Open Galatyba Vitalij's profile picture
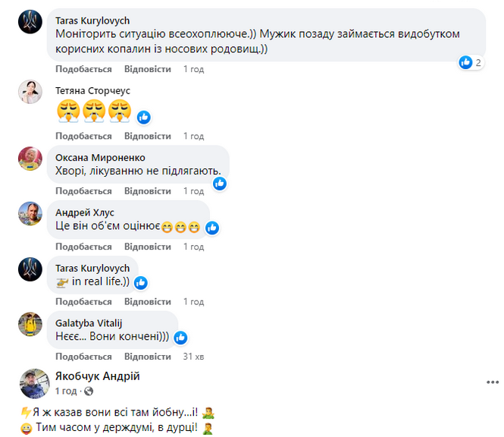Viewport: 504px width, 437px height. tap(30, 323)
